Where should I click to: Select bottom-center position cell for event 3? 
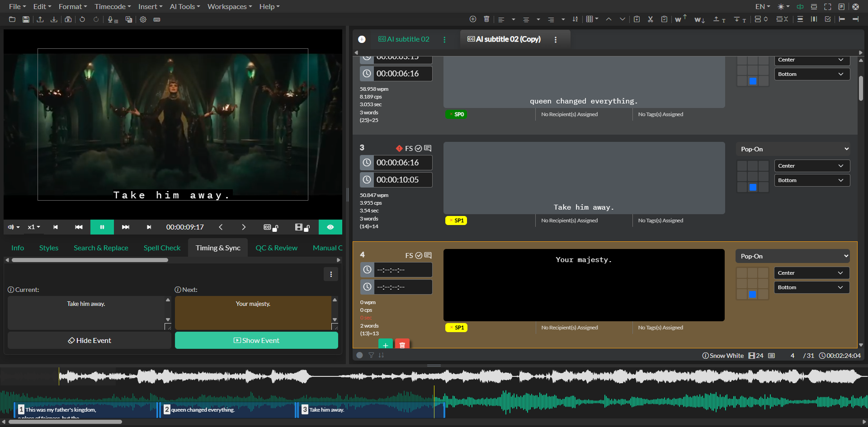coord(753,187)
